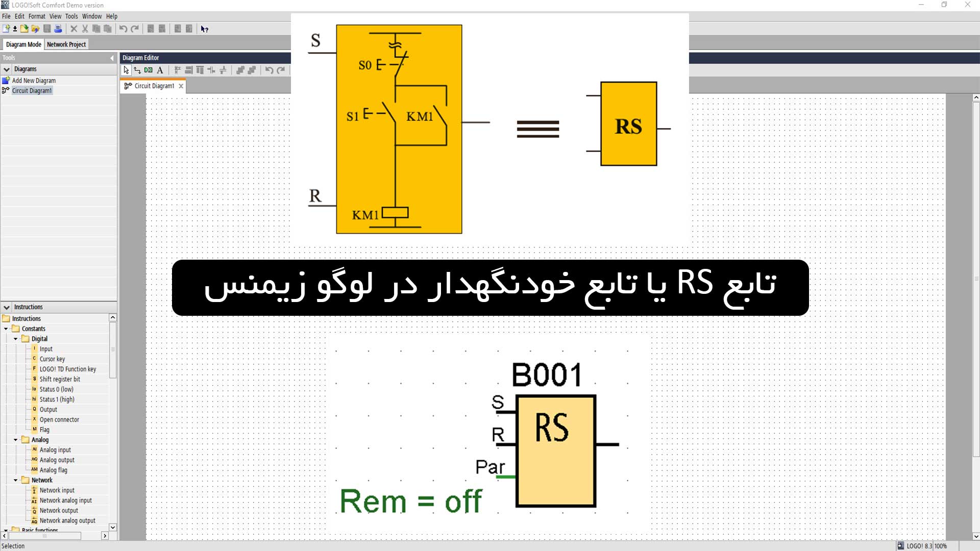Click the Diagram Mode tab
The image size is (980, 551).
tap(23, 44)
